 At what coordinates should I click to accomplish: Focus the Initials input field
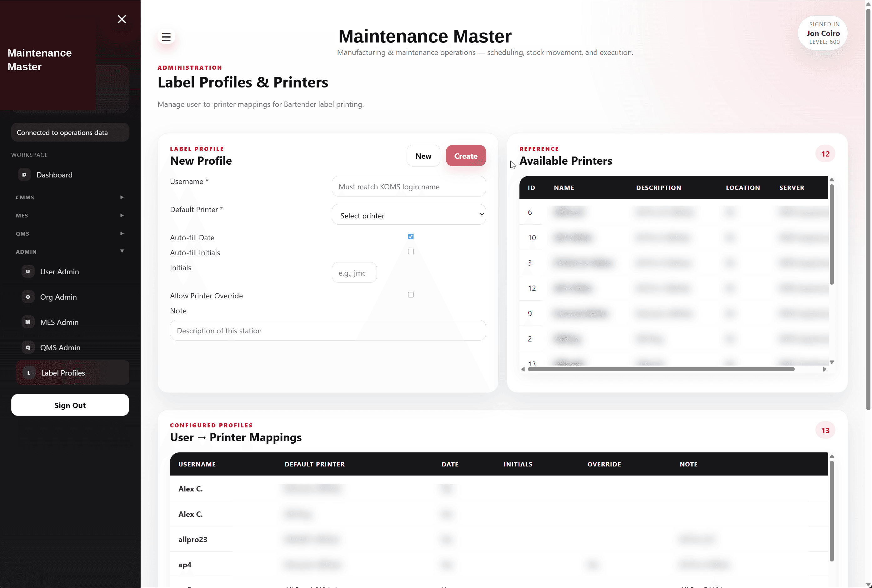click(354, 273)
